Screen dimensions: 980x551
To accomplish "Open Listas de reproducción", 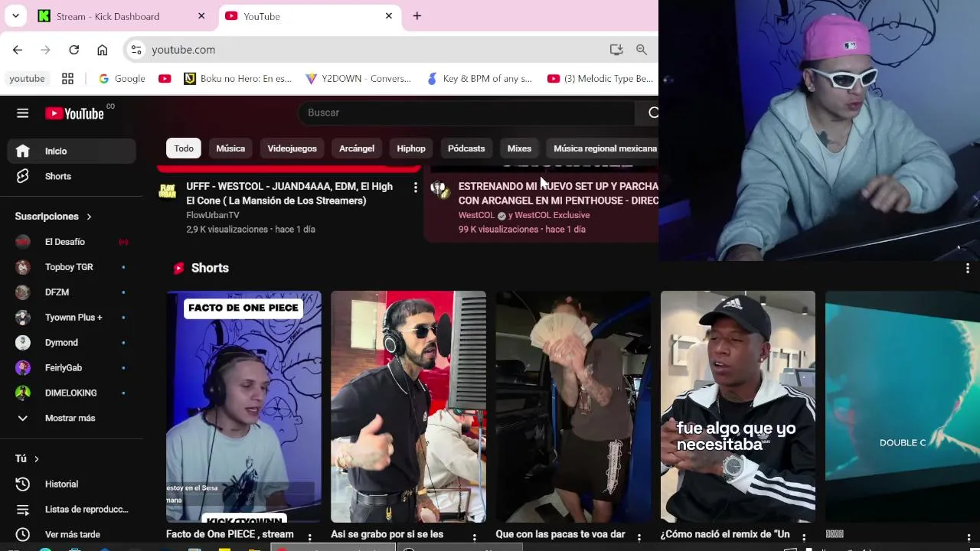I will point(72,509).
